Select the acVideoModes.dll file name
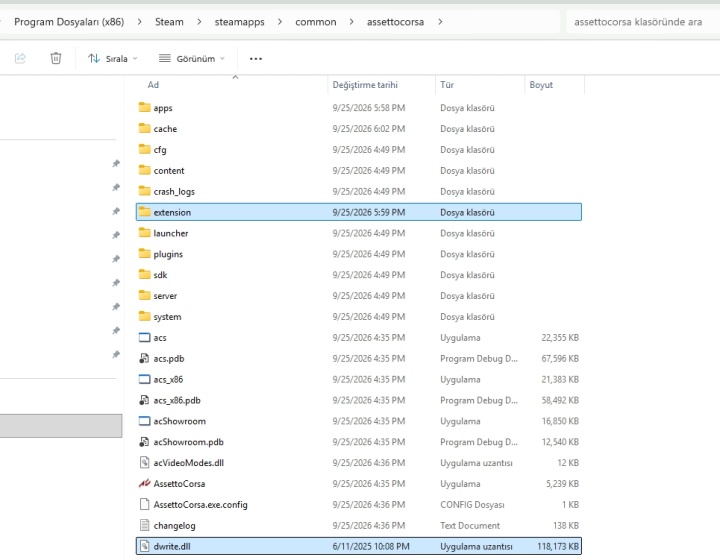Viewport: 720px width, 560px height. pos(188,463)
